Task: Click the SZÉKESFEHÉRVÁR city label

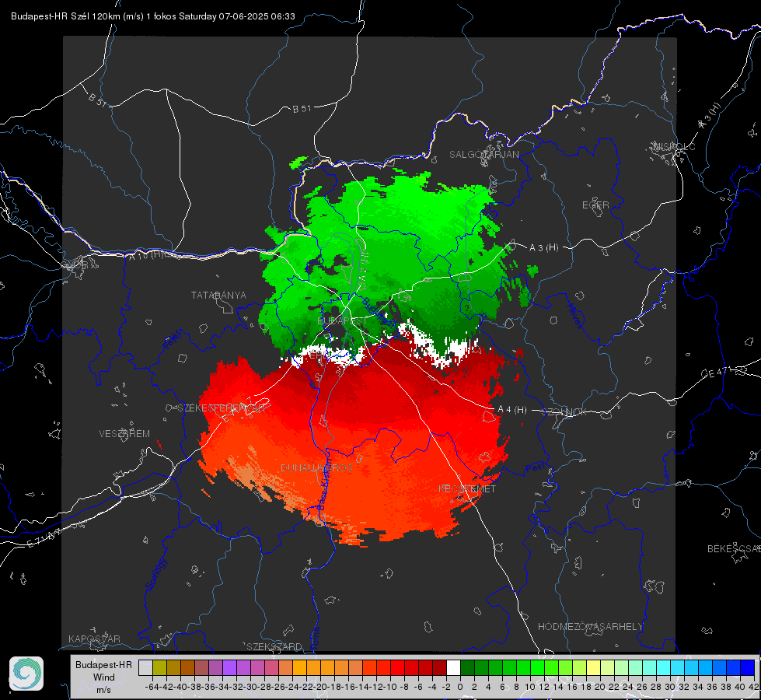Action: (x=222, y=408)
